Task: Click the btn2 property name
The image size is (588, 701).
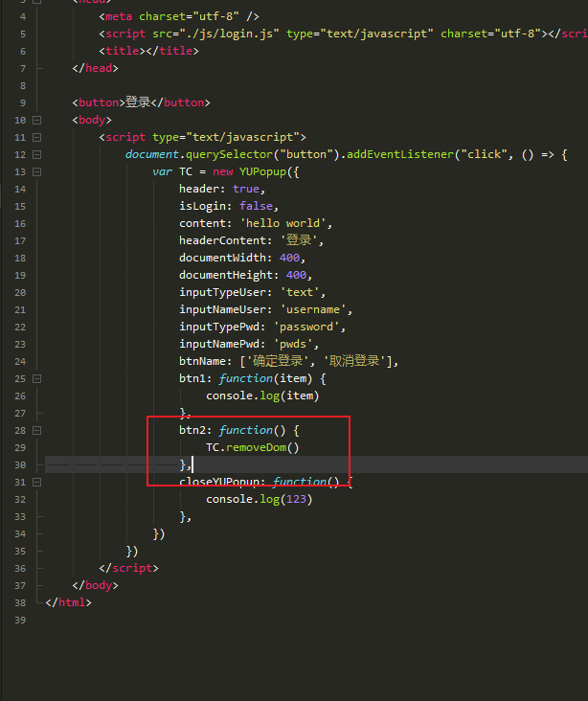Action: point(192,430)
